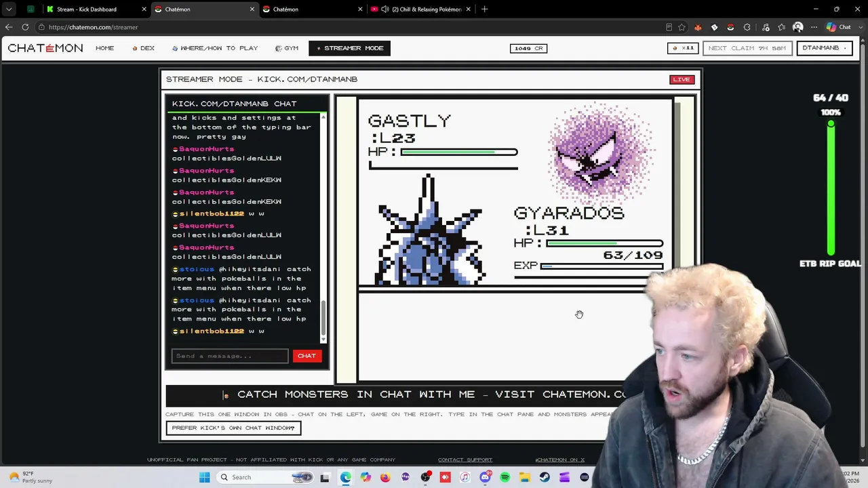The image size is (868, 488).
Task: Click the x11 item counter
Action: pyautogui.click(x=683, y=48)
